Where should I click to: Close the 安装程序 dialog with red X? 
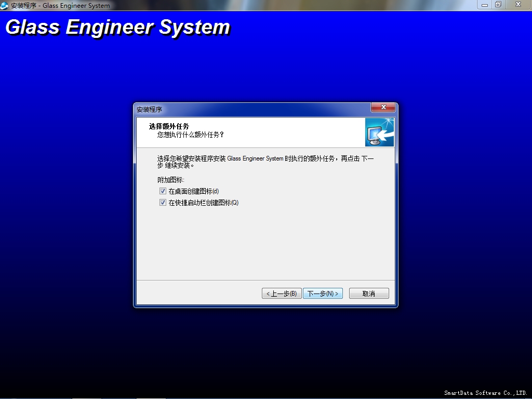pyautogui.click(x=383, y=107)
